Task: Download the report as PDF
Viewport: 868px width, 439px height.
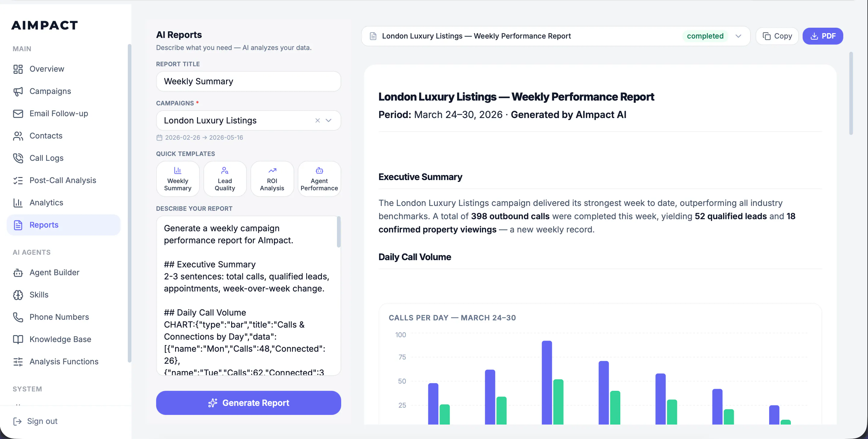Action: tap(822, 36)
